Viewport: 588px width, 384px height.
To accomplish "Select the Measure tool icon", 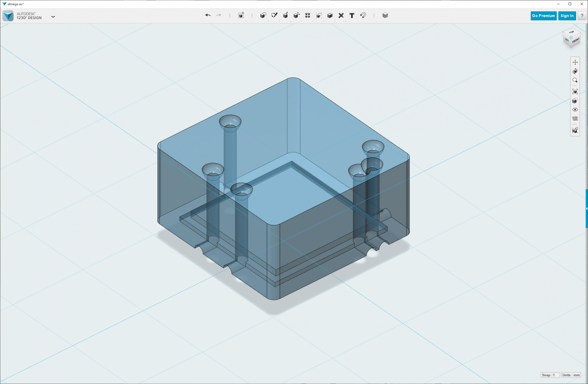I will [x=341, y=15].
